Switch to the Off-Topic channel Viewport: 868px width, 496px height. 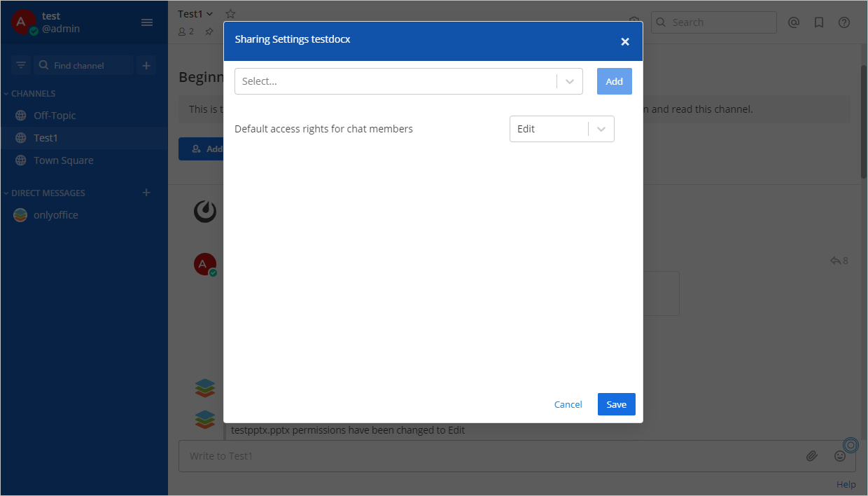pos(55,116)
